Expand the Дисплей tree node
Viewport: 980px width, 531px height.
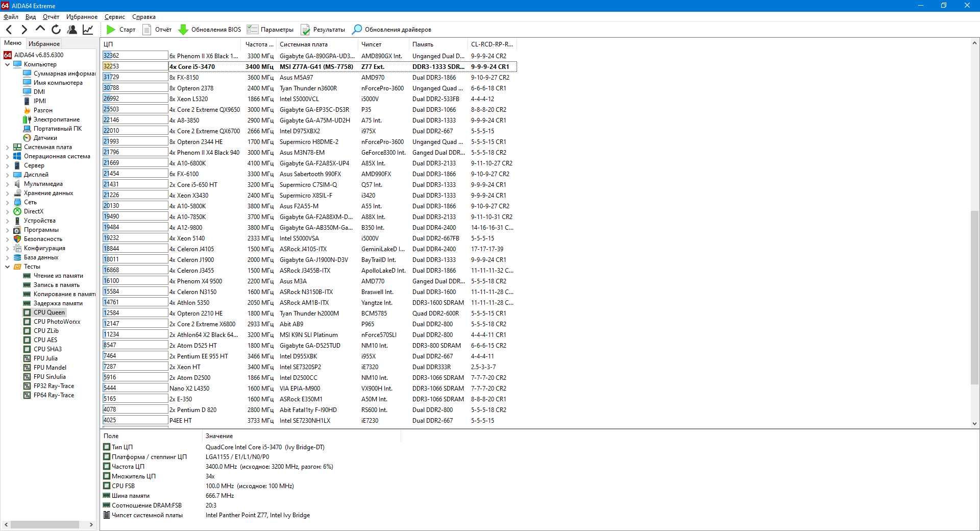pyautogui.click(x=7, y=175)
